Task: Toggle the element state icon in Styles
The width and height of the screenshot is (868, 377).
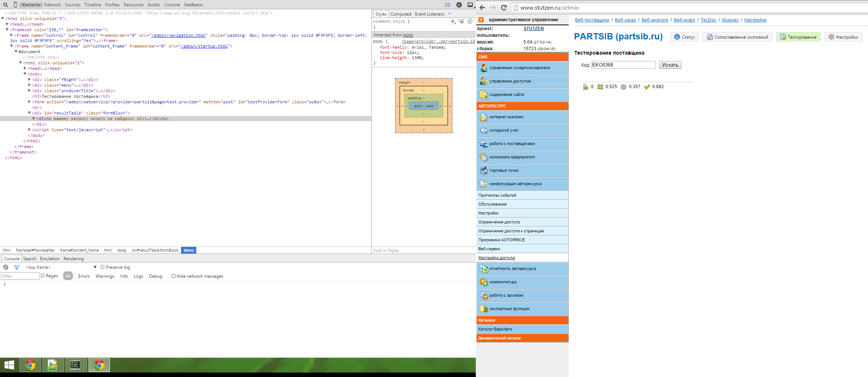Action: [461, 22]
